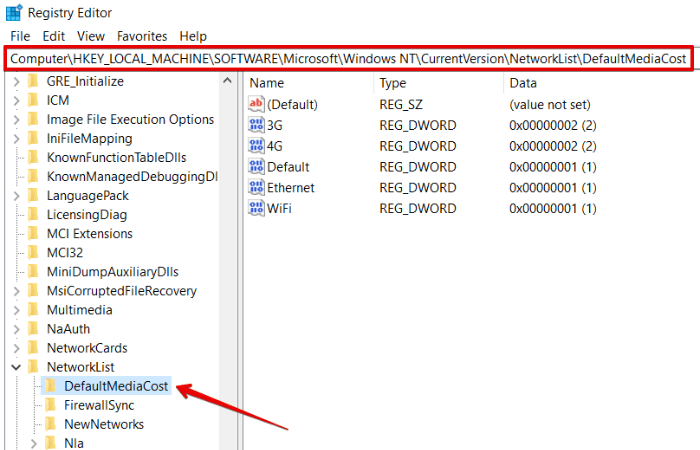Expand the Nla subkey arrow
The height and width of the screenshot is (450, 700).
tap(34, 442)
